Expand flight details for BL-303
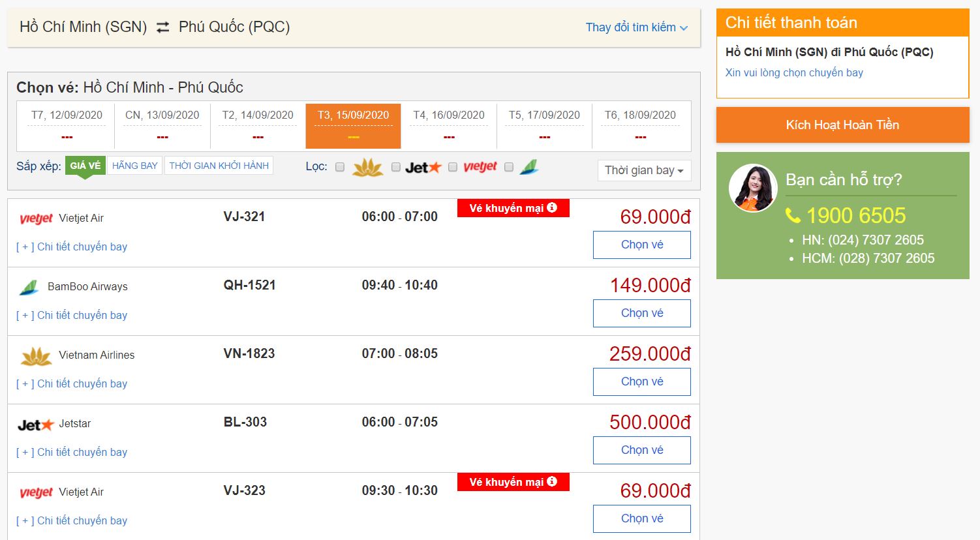The height and width of the screenshot is (540, 980). point(72,452)
